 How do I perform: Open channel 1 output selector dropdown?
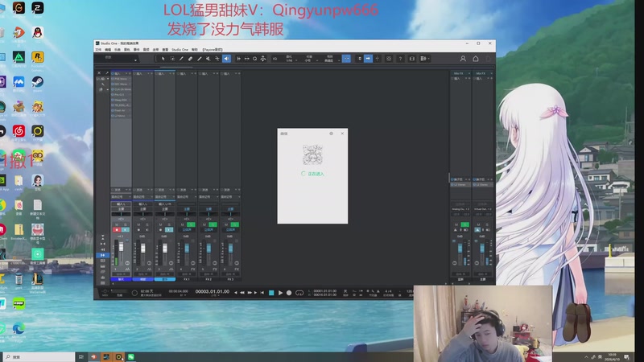tap(122, 209)
